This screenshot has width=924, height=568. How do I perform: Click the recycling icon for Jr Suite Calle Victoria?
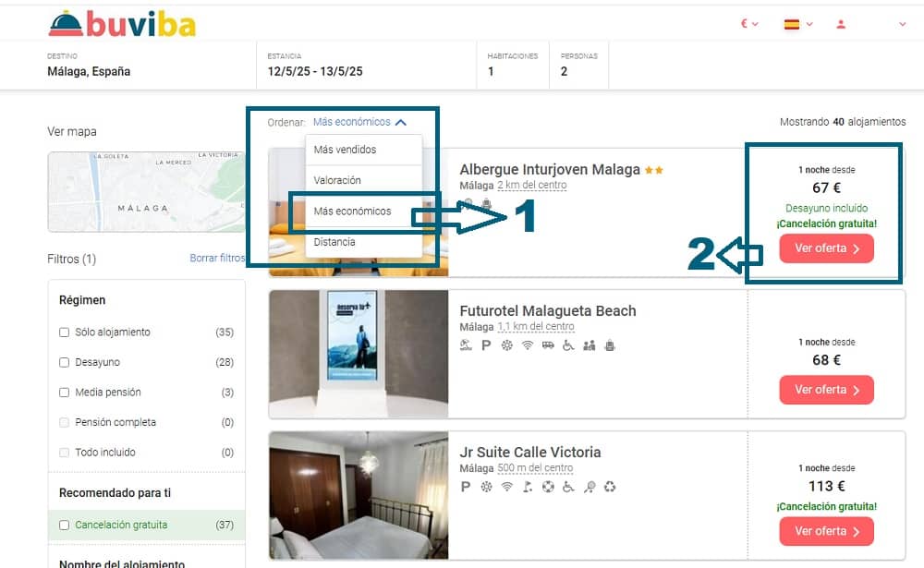click(x=610, y=487)
